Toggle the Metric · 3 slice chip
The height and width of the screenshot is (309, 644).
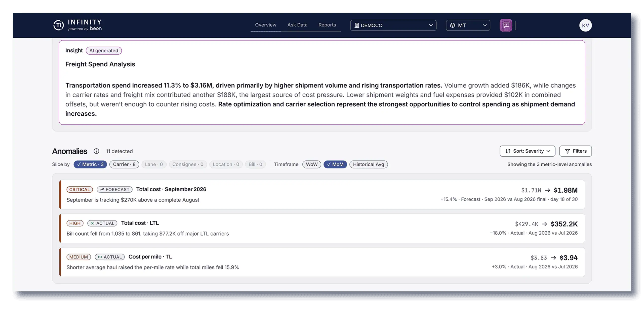(x=90, y=164)
